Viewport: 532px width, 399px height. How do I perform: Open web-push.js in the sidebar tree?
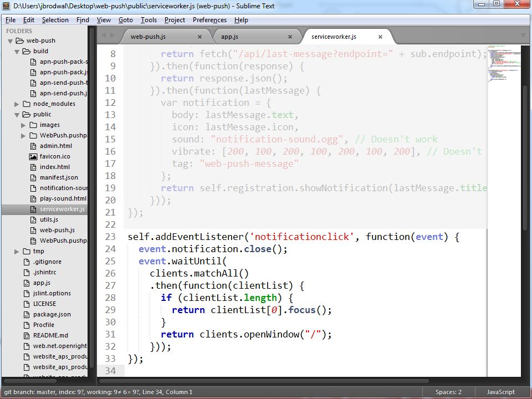[x=57, y=230]
